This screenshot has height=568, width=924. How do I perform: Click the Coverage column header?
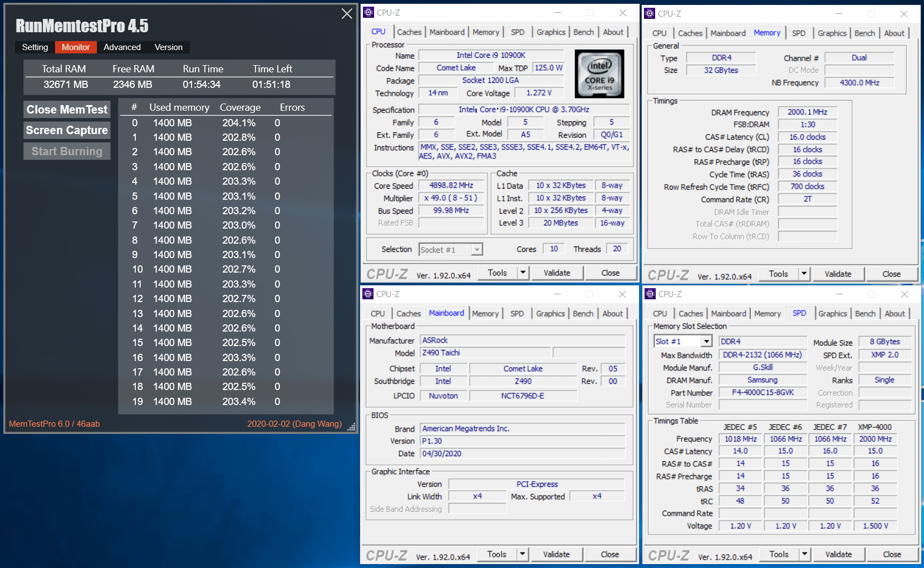point(240,107)
